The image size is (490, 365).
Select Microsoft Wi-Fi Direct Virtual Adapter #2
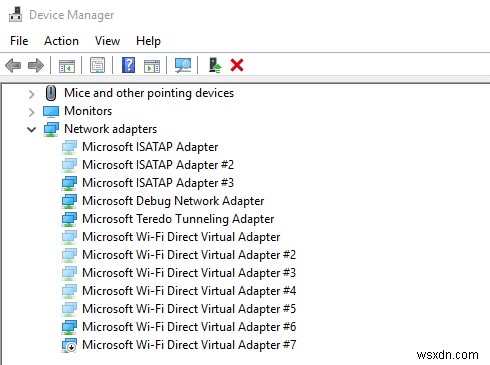point(189,255)
